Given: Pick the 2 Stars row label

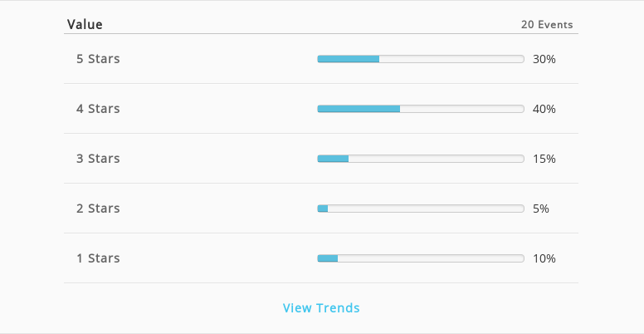Looking at the screenshot, I should pyautogui.click(x=98, y=209).
